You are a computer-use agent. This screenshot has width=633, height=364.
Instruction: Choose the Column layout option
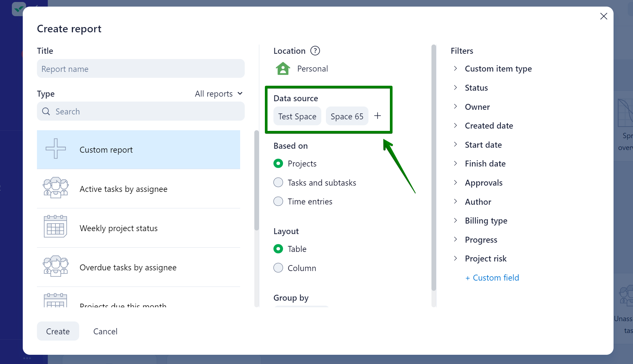click(x=278, y=268)
